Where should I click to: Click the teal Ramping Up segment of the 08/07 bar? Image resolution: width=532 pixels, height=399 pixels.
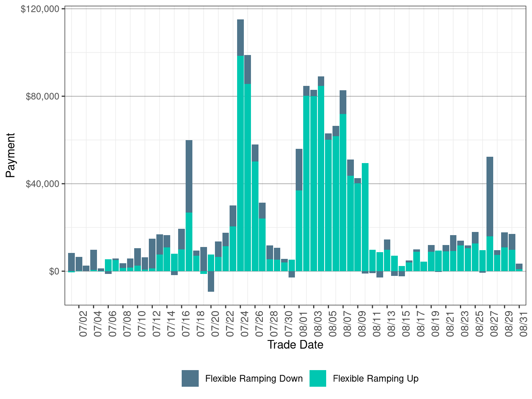343,192
